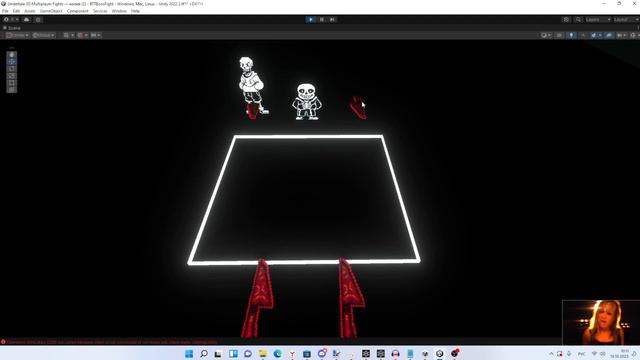This screenshot has height=360, width=640.
Task: Open File Explorer from taskbar
Action: pos(262,353)
